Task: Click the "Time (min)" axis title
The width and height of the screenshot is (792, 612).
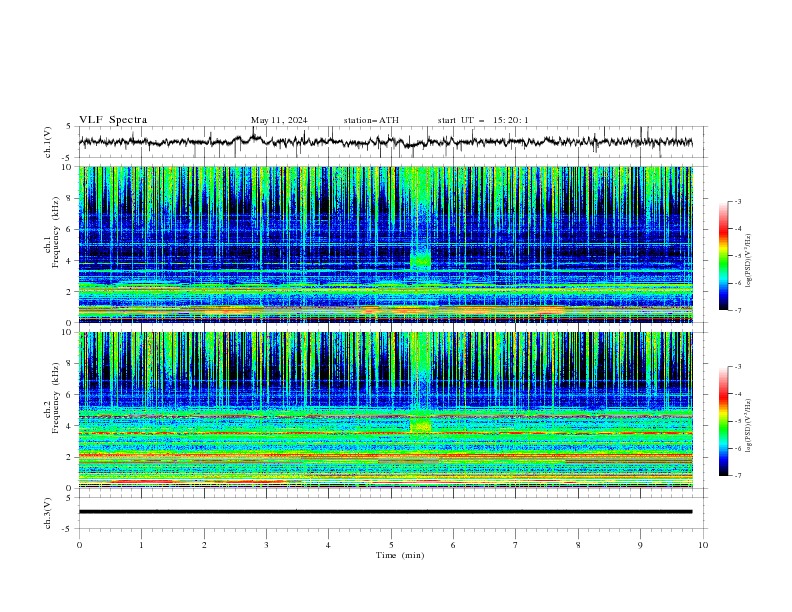Action: click(x=400, y=555)
